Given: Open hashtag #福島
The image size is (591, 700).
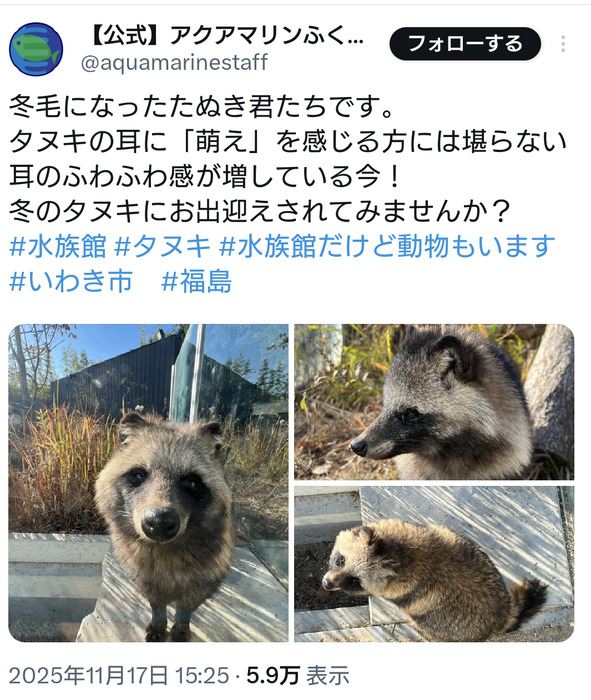Looking at the screenshot, I should pos(196,281).
